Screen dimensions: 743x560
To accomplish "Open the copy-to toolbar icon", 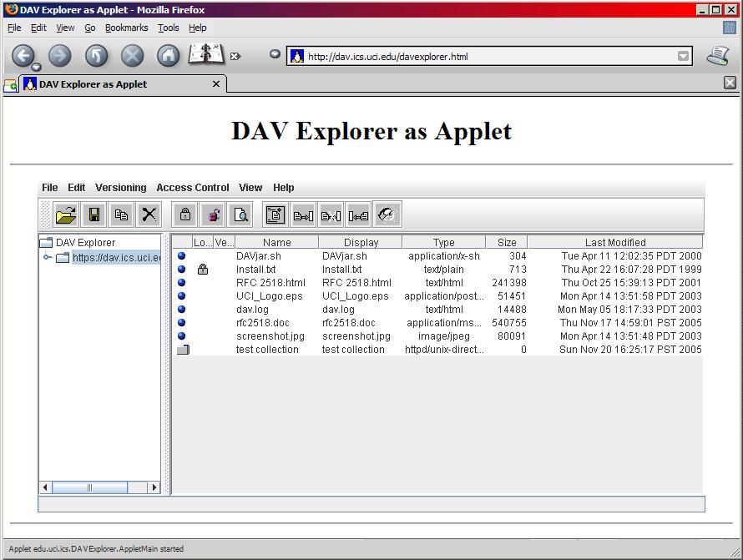I will coord(305,214).
